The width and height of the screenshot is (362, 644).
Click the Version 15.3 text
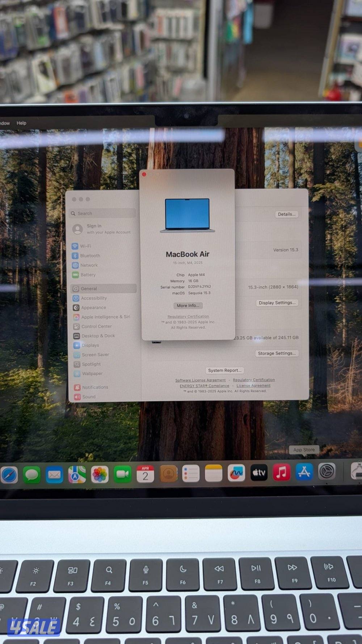(286, 250)
